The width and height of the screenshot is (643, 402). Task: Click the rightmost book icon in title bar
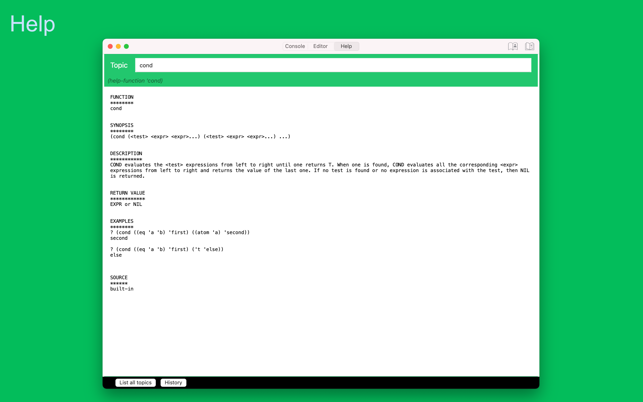tap(529, 46)
